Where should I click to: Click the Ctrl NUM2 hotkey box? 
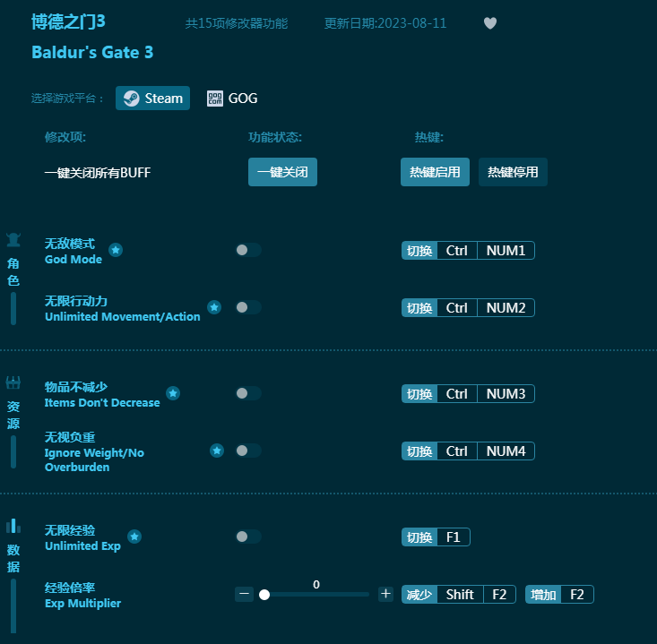pos(468,308)
